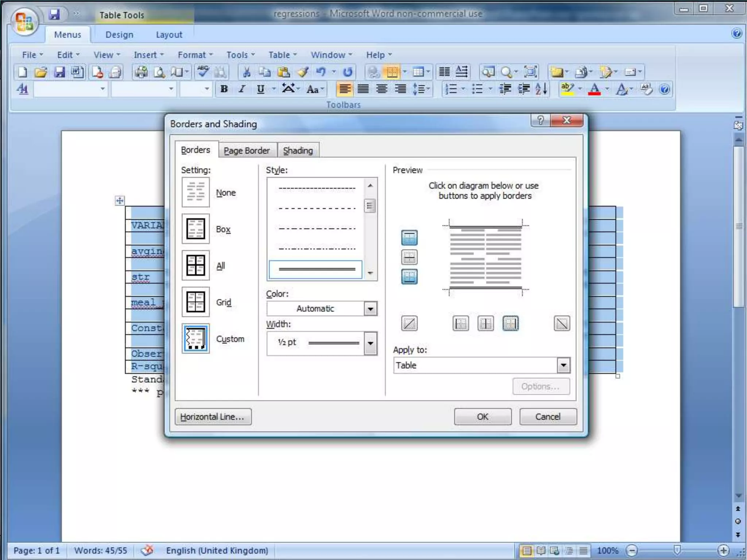Click the Horizontal Line button
Viewport: 747px width, 560px height.
coord(213,417)
